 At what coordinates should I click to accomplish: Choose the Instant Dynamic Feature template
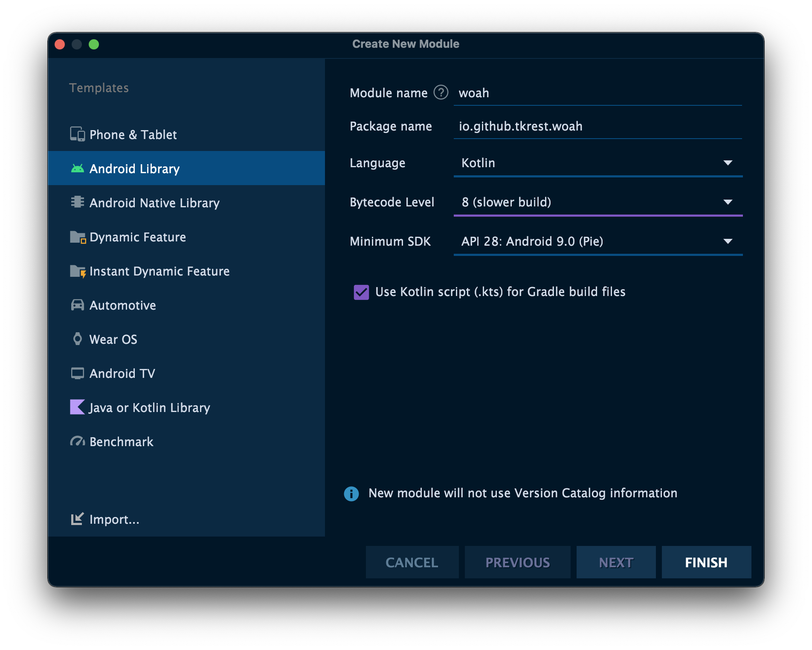click(159, 271)
